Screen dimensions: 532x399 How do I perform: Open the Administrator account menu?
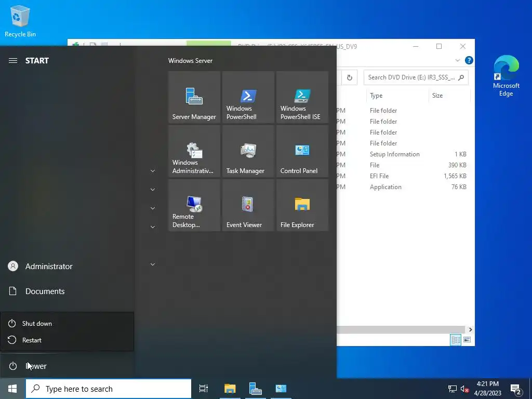pos(67,267)
